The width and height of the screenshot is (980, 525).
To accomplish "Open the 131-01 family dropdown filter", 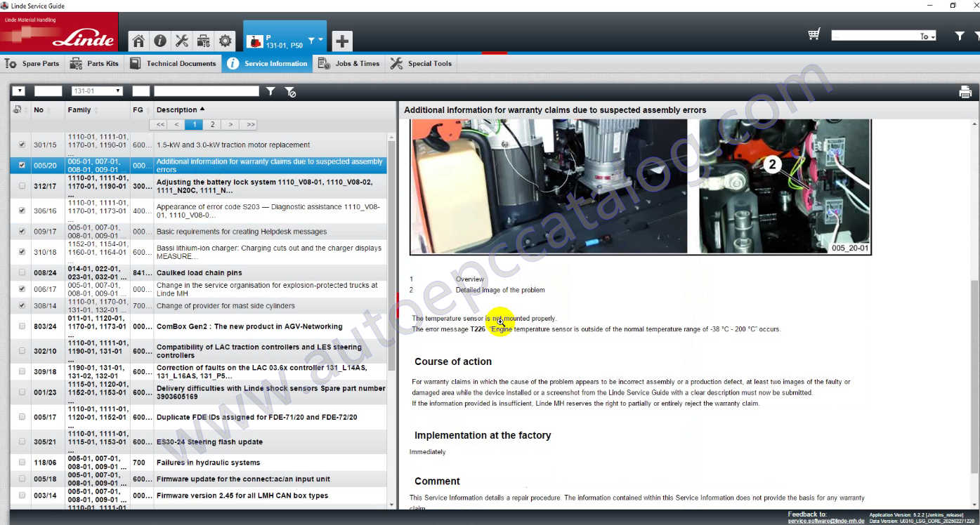I will (97, 91).
